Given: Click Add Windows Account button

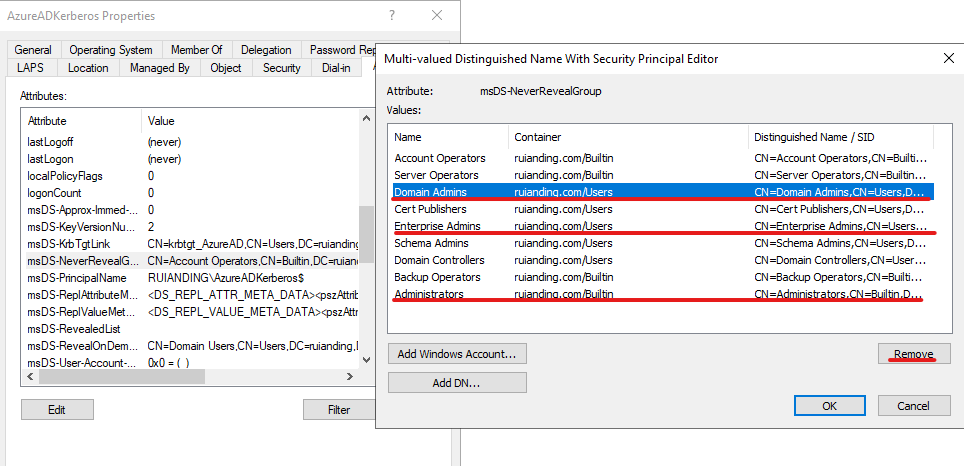Looking at the screenshot, I should pyautogui.click(x=457, y=354).
